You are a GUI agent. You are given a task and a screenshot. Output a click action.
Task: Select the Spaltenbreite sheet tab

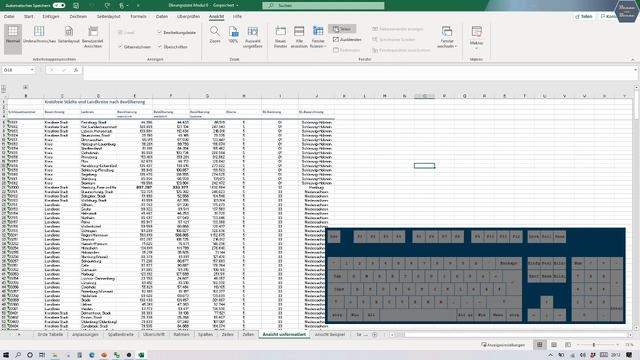121,335
